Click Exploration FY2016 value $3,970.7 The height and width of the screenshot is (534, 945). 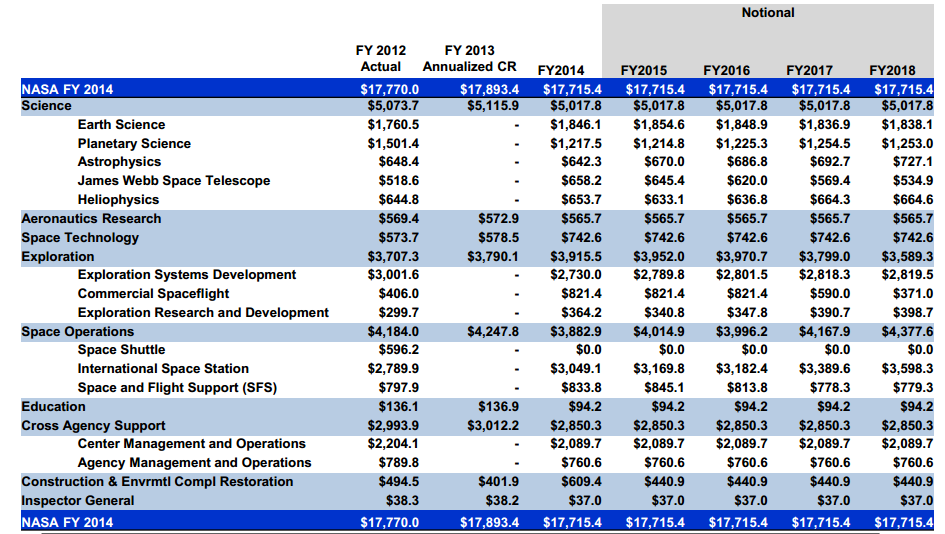click(741, 257)
